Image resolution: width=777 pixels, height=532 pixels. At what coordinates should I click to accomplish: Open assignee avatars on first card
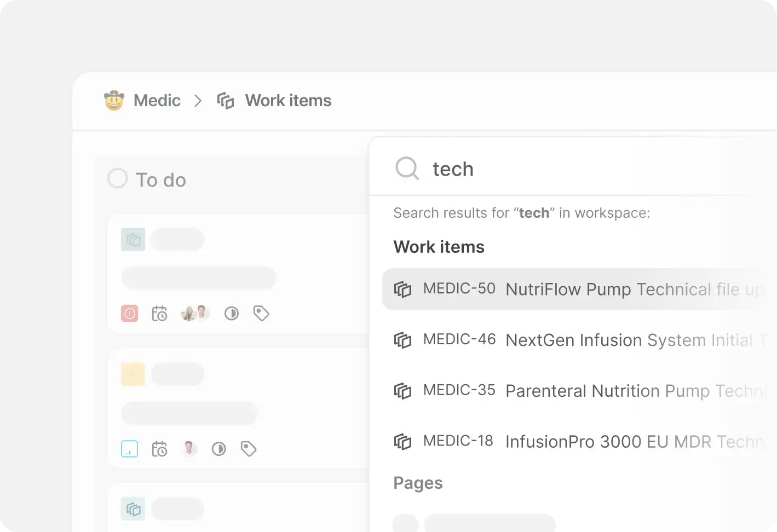point(195,314)
